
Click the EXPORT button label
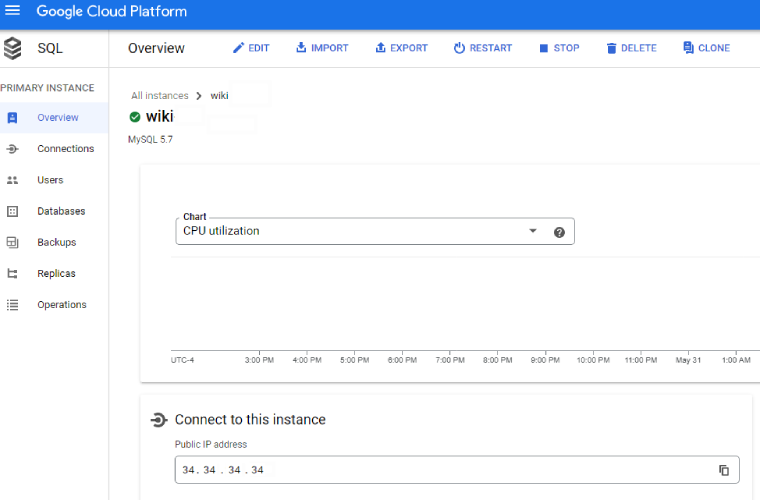pyautogui.click(x=409, y=48)
